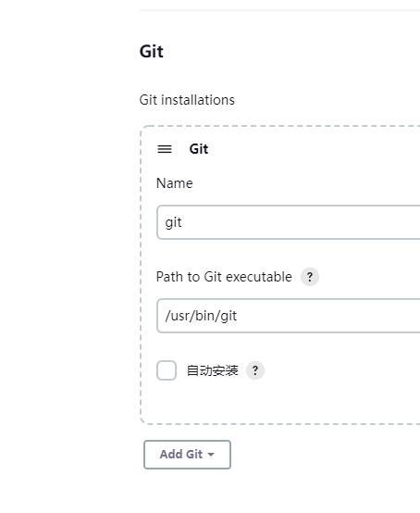Viewport: 420px width, 513px height.
Task: Grab the Git installation reorder handle icon
Action: [165, 149]
